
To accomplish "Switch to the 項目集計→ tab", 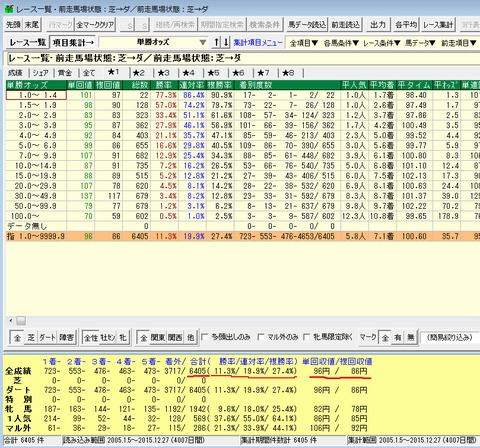I will pos(73,42).
